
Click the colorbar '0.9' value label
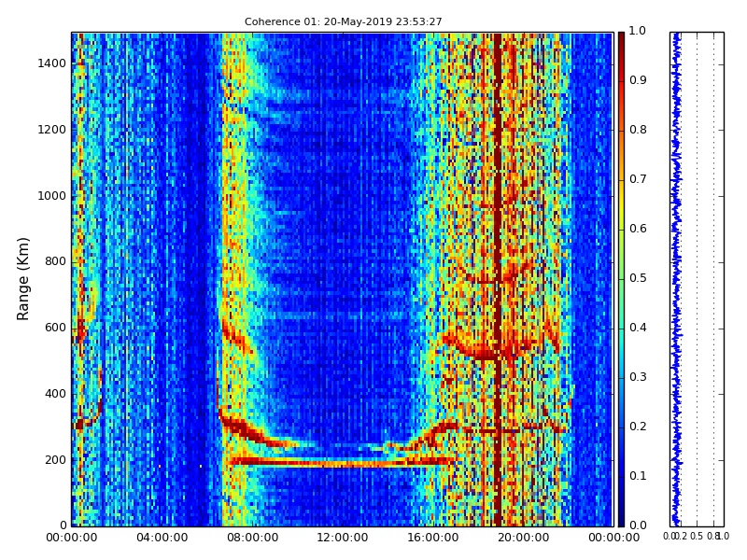(638, 80)
